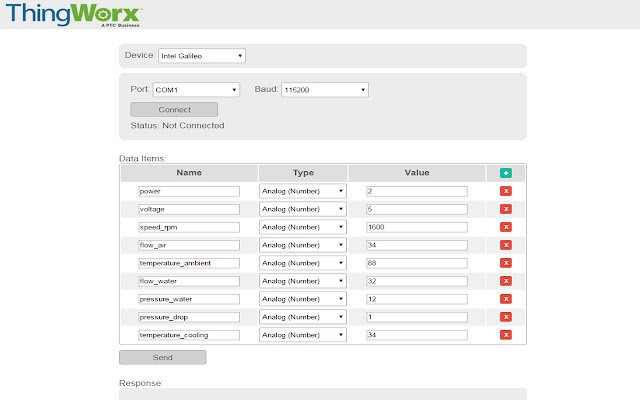Image resolution: width=640 pixels, height=400 pixels.
Task: Focus the pressure_water name field
Action: tap(189, 299)
